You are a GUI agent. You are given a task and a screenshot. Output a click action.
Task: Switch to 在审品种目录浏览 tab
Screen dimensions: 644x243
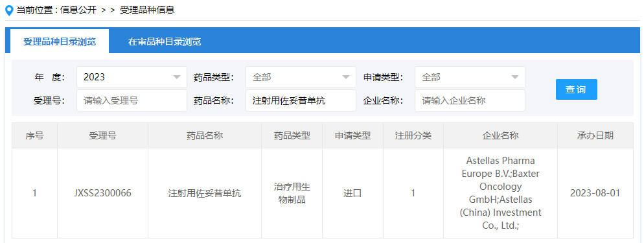click(165, 41)
